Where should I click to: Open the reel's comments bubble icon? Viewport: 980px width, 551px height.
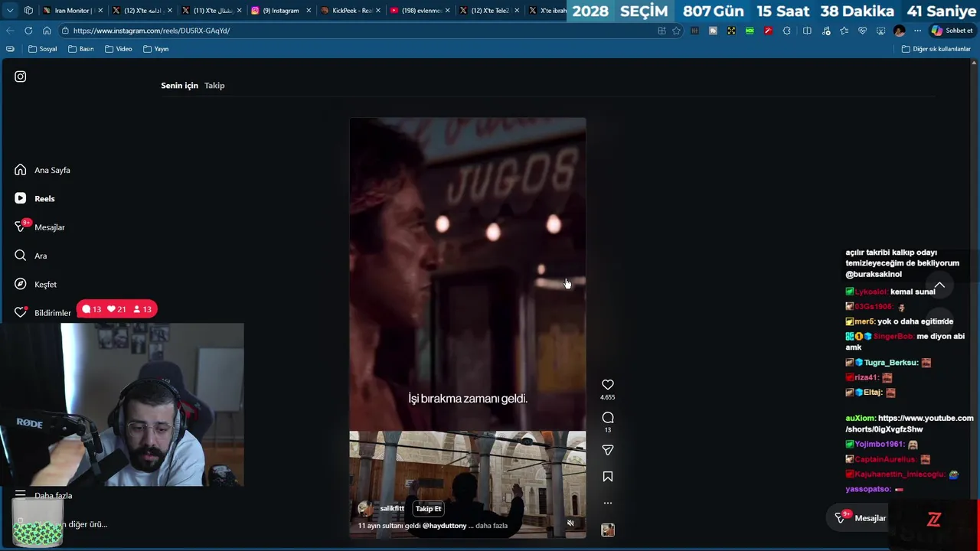coord(608,418)
